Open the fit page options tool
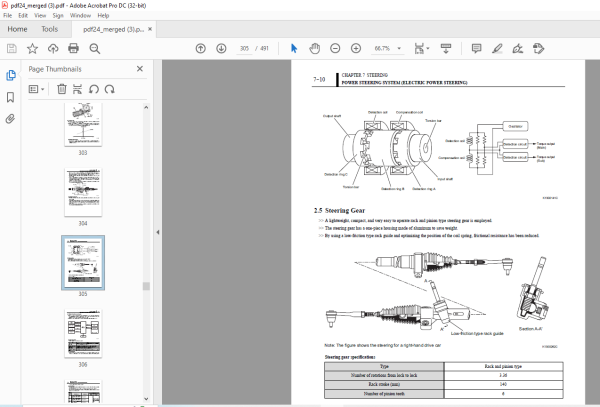The height and width of the screenshot is (407, 600). point(421,49)
